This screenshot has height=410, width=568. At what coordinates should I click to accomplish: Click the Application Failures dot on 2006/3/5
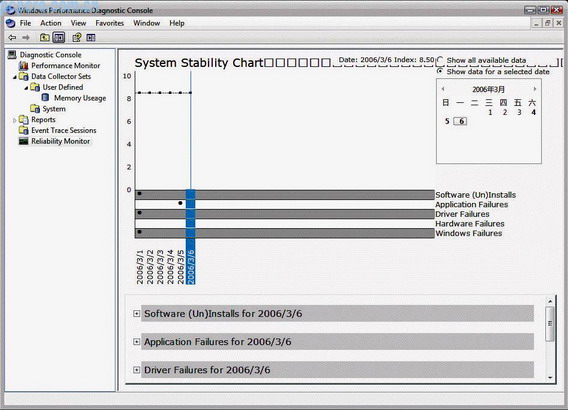180,203
